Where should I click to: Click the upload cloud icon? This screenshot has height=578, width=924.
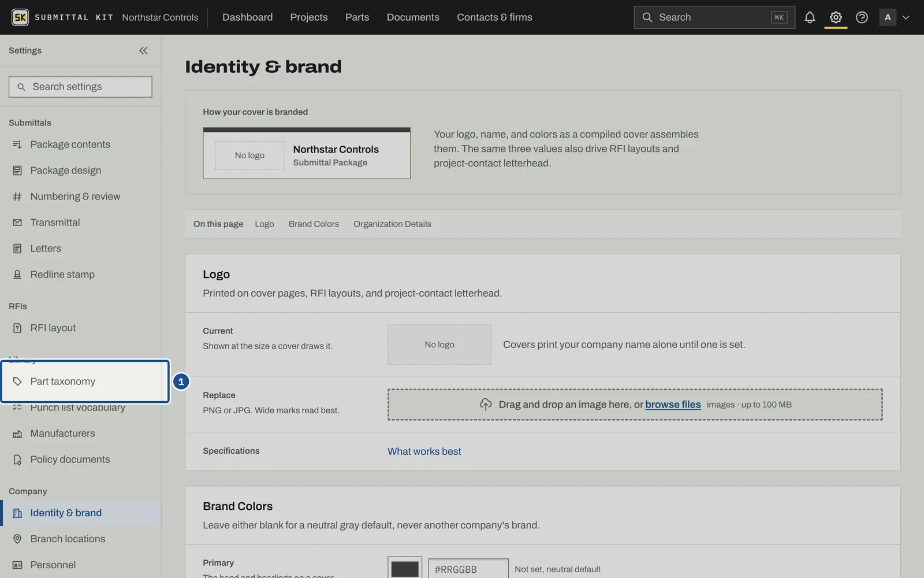point(486,405)
